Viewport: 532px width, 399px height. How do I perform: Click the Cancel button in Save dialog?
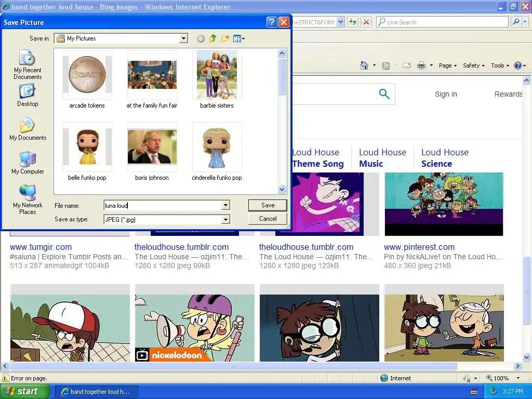click(x=268, y=219)
